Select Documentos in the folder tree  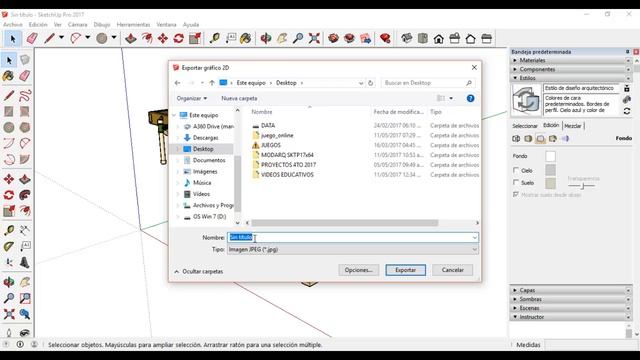point(209,160)
